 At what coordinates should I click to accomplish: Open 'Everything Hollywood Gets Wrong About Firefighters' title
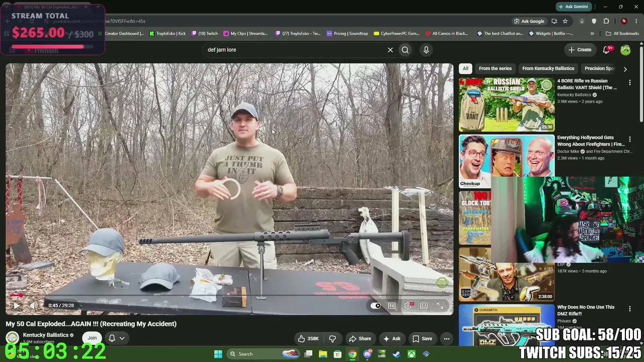591,141
